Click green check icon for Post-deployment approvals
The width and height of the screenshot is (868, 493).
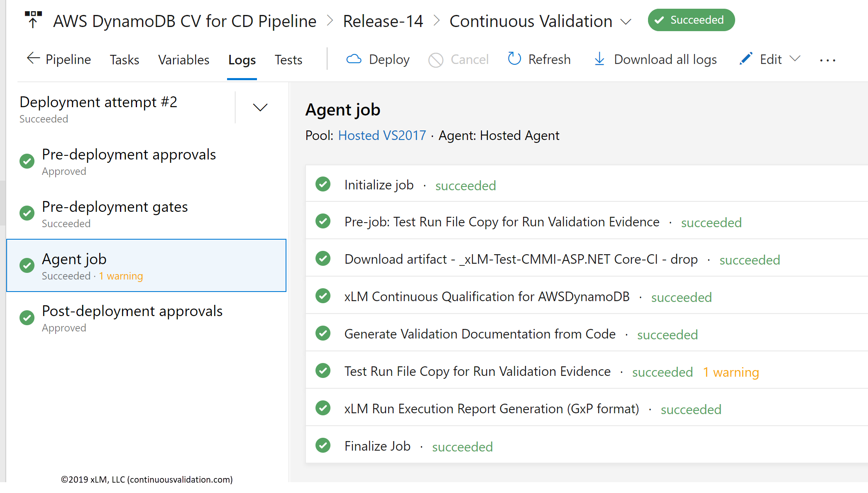coord(27,318)
